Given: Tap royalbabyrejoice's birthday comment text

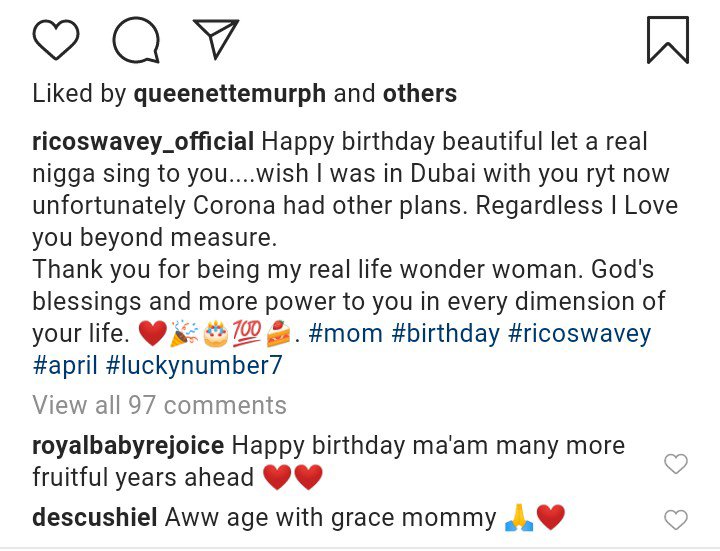Looking at the screenshot, I should (440, 445).
